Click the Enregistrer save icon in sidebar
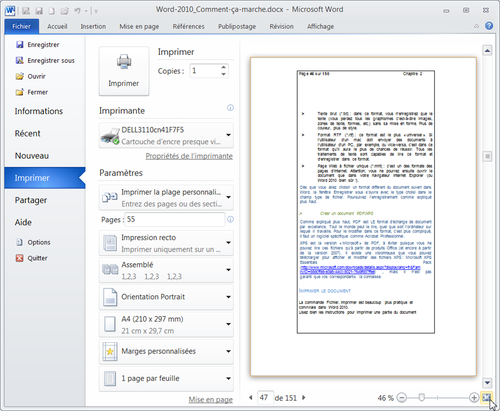500x411 pixels. click(20, 45)
